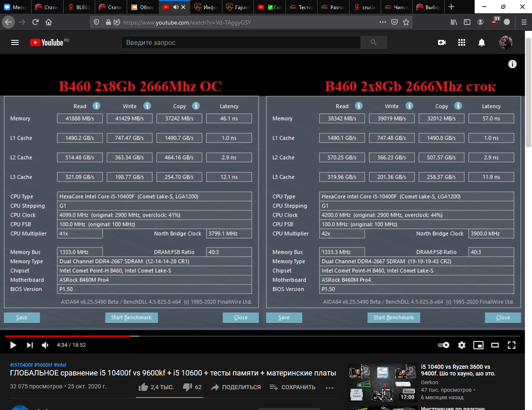Show video info cards icon
This screenshot has height=410, width=532.
[512, 64]
